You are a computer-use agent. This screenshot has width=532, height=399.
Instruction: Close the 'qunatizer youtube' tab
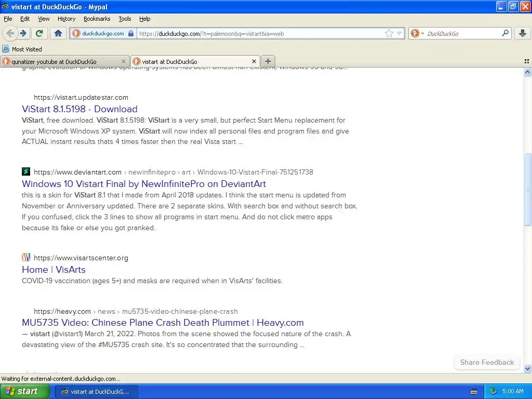pyautogui.click(x=124, y=61)
